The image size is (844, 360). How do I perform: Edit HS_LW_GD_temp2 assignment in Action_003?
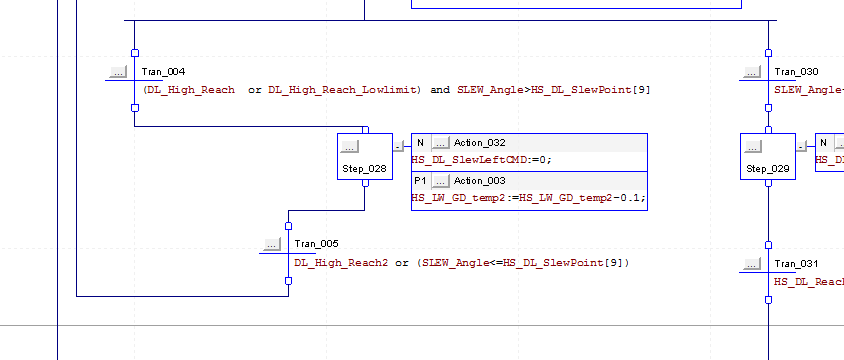pos(529,198)
